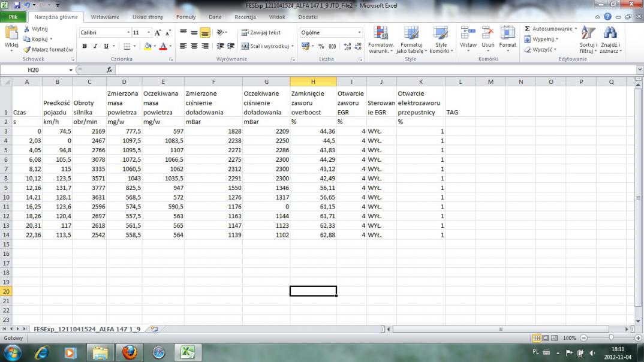Toggle Zawijaj tekst wrap text
This screenshot has width=644, height=362.
pyautogui.click(x=261, y=33)
